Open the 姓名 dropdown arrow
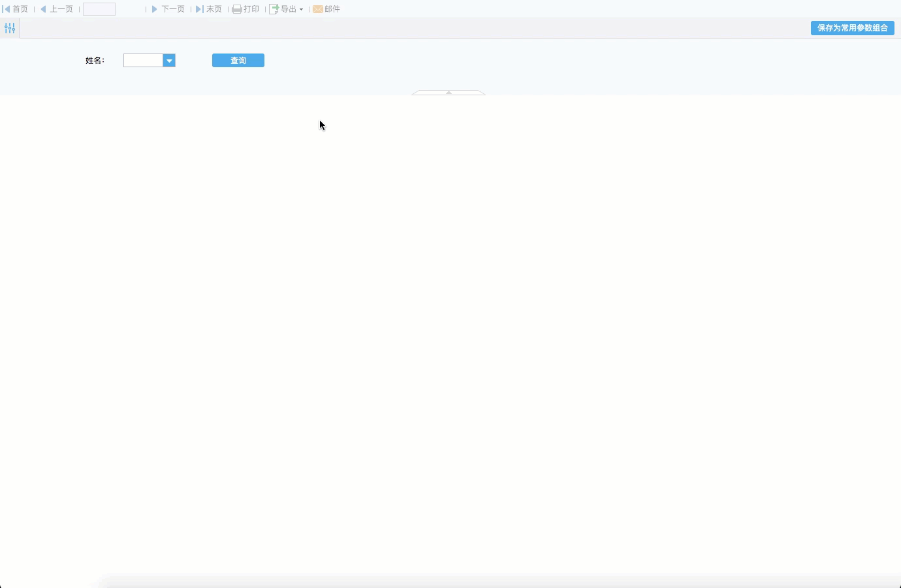The width and height of the screenshot is (901, 588). [169, 61]
